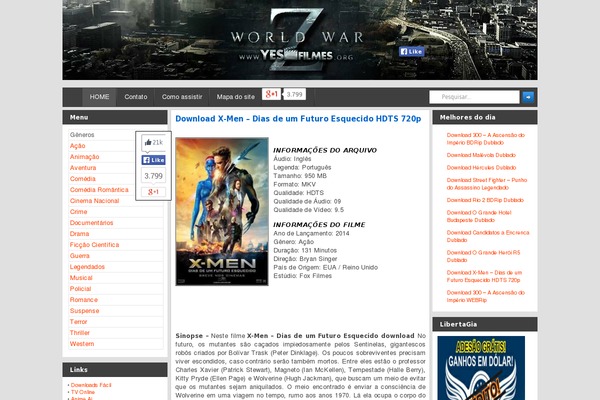Select the Ficção Científica genre link
This screenshot has height=400, width=600.
click(95, 245)
